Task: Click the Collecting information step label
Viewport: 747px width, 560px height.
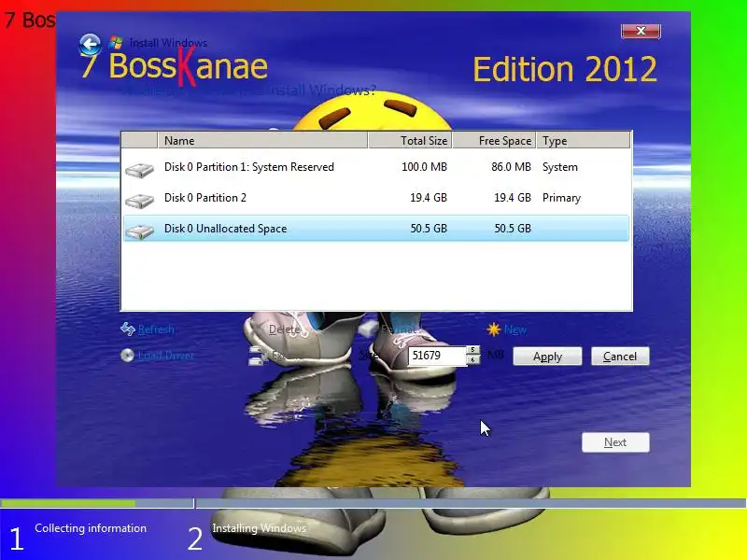Action: pyautogui.click(x=91, y=528)
